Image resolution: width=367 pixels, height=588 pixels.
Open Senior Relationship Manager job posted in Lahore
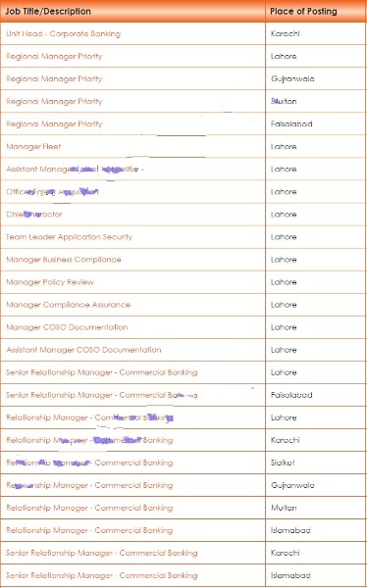(x=102, y=372)
